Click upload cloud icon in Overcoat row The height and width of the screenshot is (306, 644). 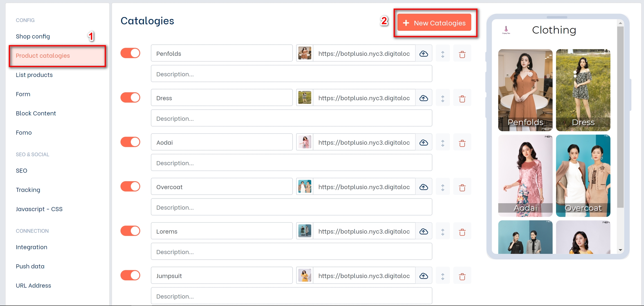pos(423,187)
